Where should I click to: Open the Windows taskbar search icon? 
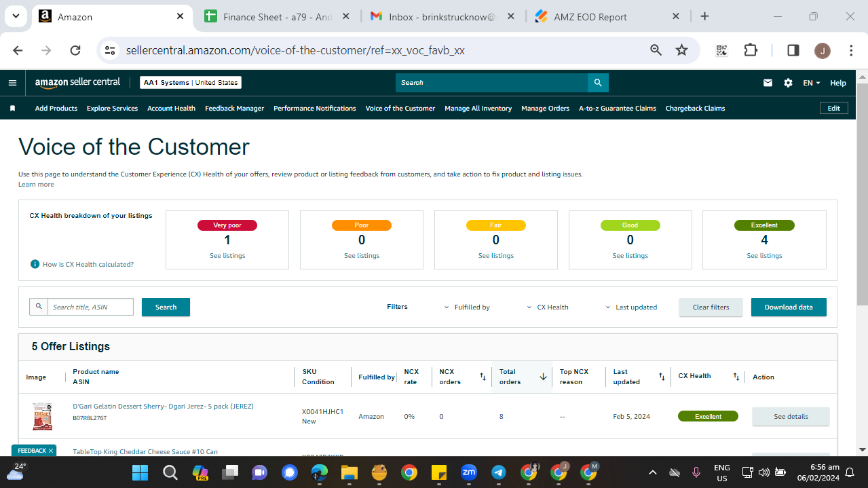coord(170,472)
